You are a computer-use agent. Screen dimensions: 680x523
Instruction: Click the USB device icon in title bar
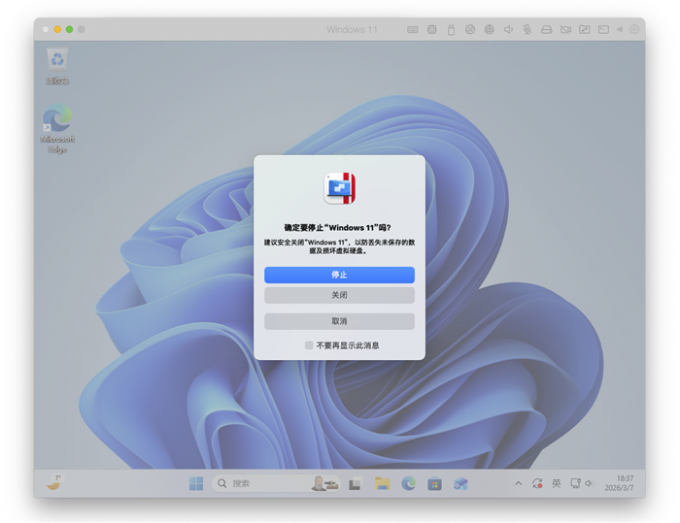pyautogui.click(x=451, y=30)
